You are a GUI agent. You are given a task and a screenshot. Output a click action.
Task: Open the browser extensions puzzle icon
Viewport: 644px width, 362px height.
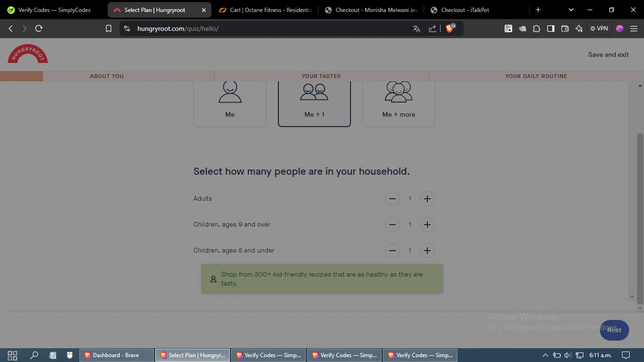pyautogui.click(x=537, y=29)
